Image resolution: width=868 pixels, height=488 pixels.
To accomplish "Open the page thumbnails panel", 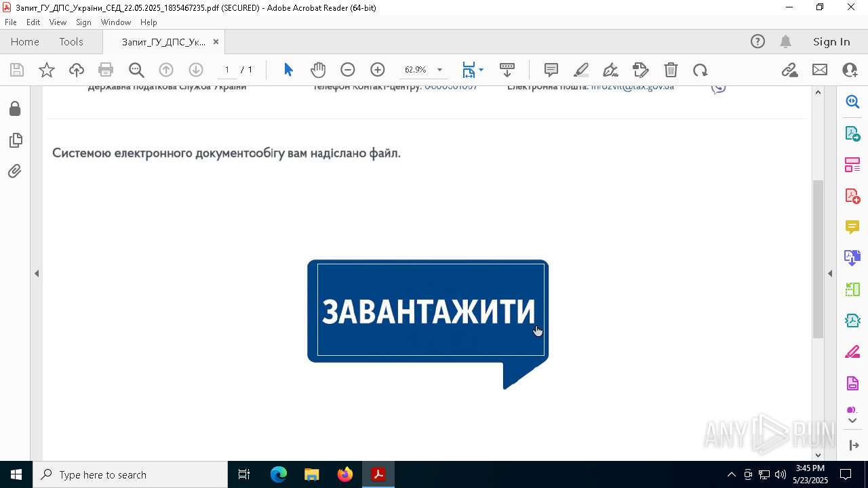I will pos(15,140).
